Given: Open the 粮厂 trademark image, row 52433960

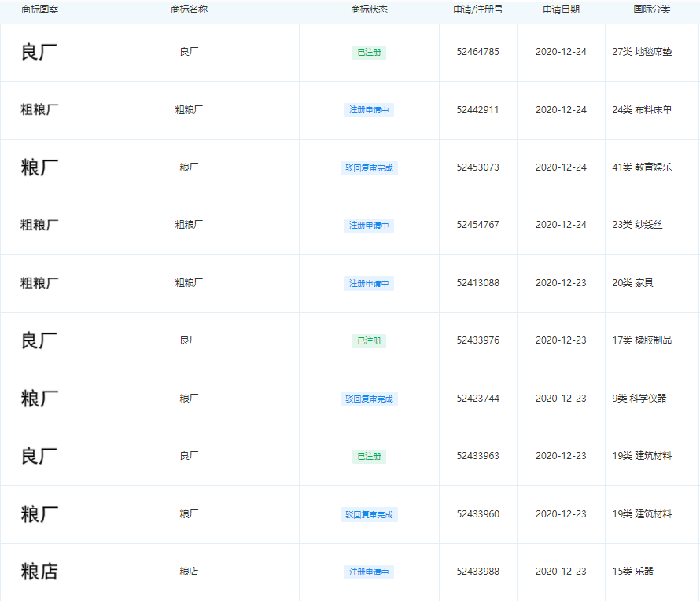Looking at the screenshot, I should coord(39,515).
